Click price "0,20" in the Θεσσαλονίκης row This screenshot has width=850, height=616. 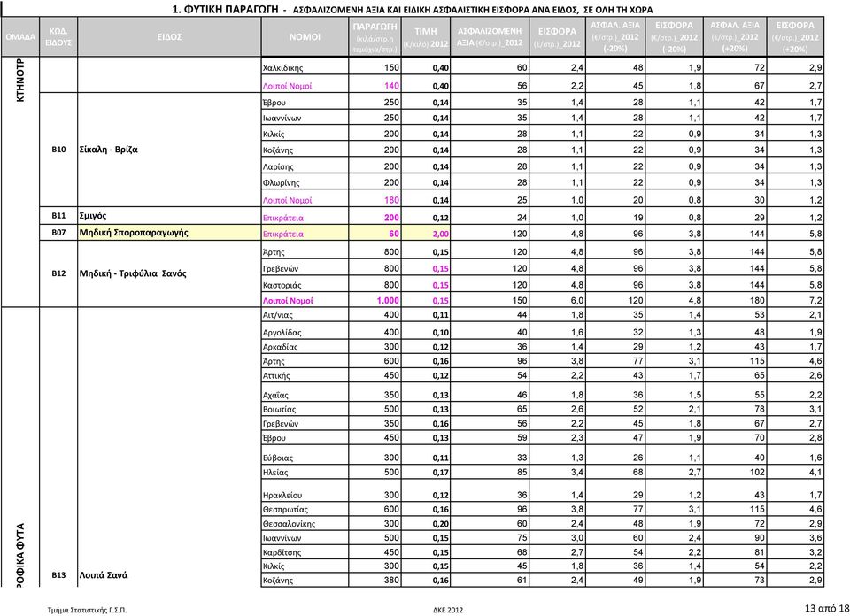pos(440,524)
